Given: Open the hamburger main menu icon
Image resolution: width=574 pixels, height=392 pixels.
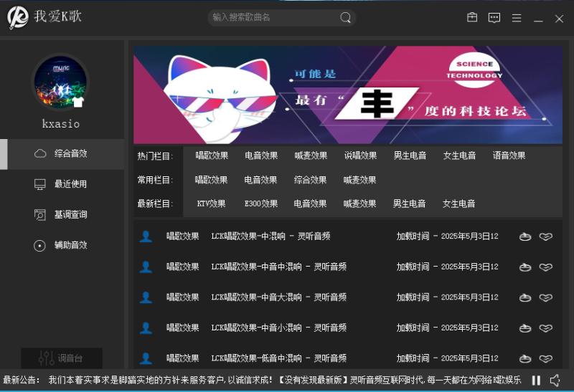Looking at the screenshot, I should 517,17.
